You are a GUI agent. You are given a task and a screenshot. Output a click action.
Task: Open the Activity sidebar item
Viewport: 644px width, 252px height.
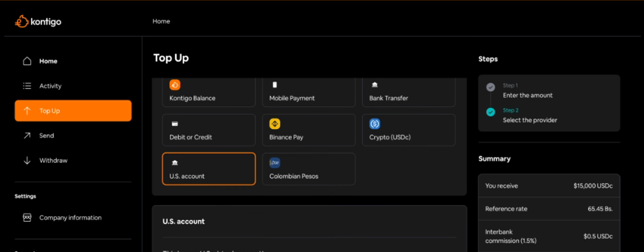tap(50, 86)
